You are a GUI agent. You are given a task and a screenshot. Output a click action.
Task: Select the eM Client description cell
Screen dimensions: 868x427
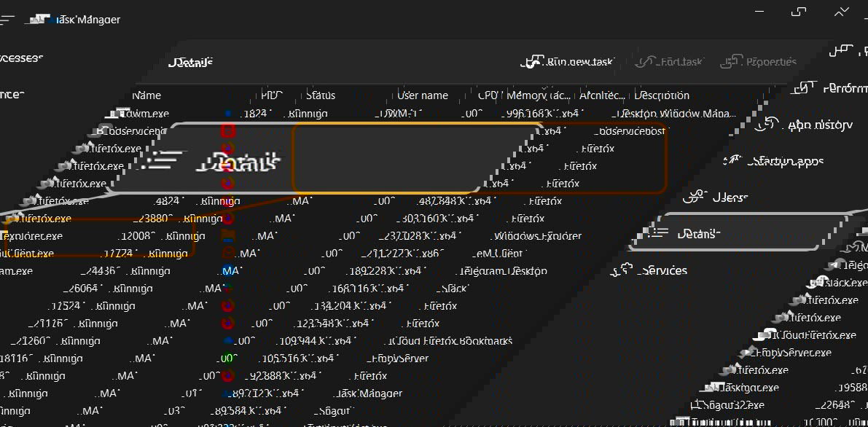pyautogui.click(x=496, y=254)
